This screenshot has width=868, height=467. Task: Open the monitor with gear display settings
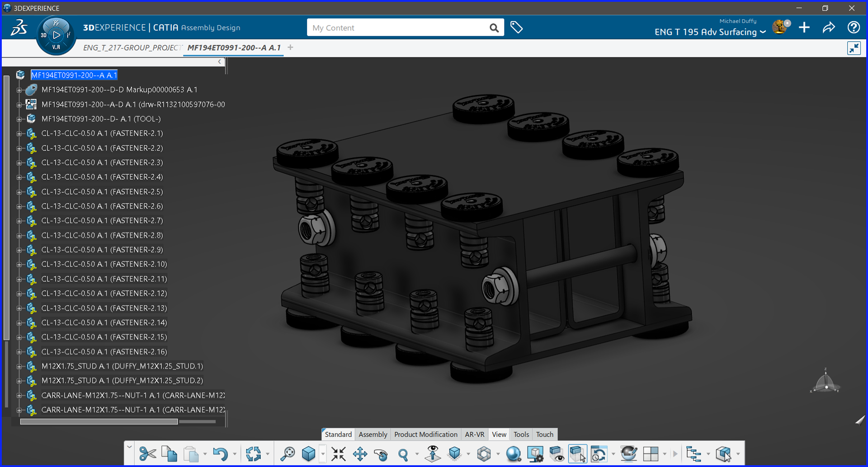pos(535,454)
